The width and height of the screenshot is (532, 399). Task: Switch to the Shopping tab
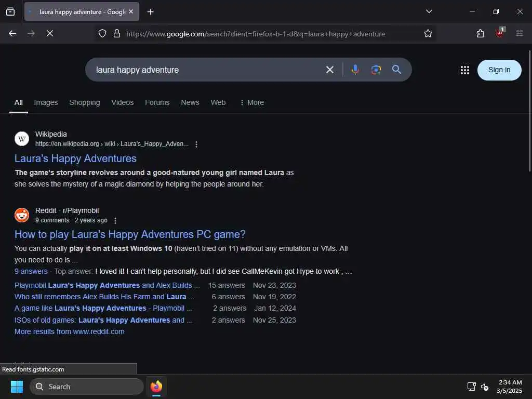[85, 102]
